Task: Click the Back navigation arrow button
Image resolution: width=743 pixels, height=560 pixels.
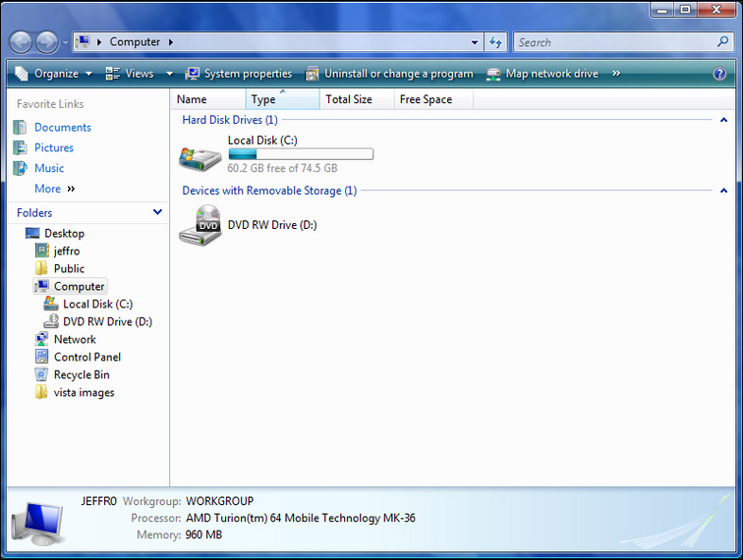Action: coord(21,42)
